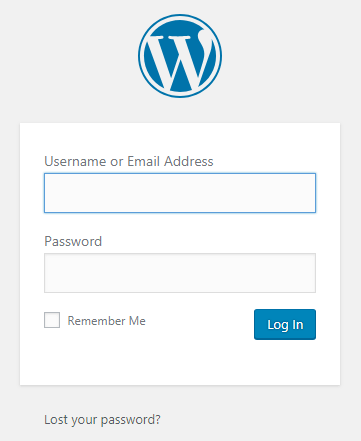Follow the password recovery link below form
Screen dimensions: 361x441
[x=102, y=419]
